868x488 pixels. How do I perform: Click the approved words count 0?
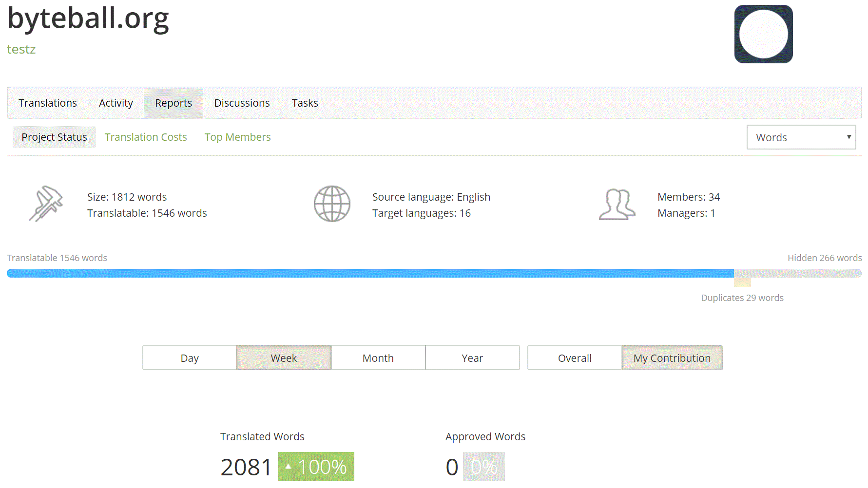[452, 467]
